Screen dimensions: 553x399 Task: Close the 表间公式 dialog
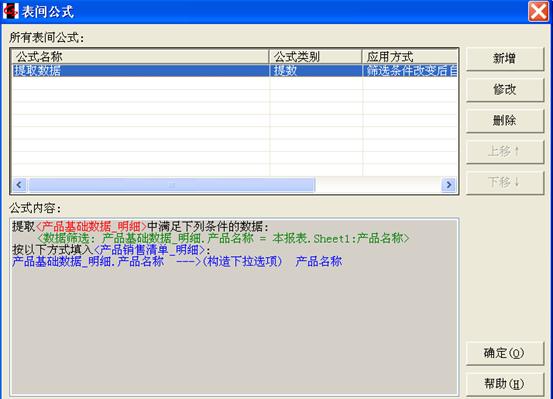539,11
